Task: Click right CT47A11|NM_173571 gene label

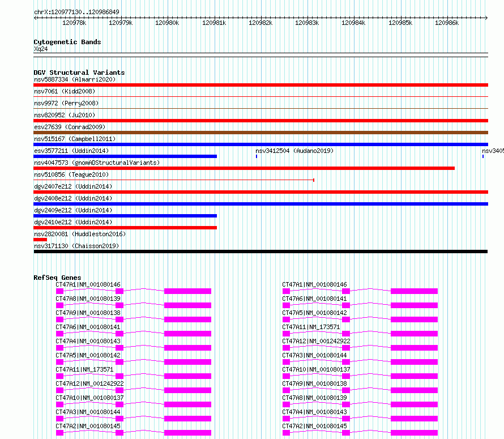Action: coord(311,327)
